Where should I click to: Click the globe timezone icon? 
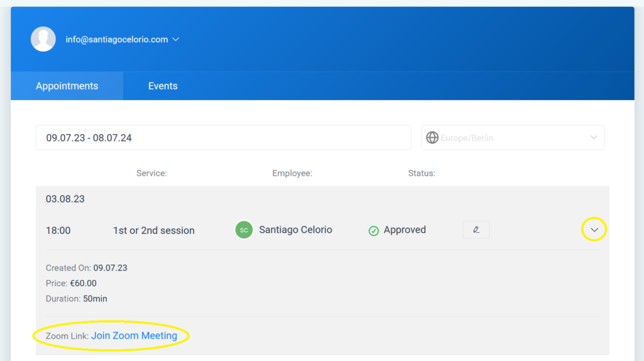[432, 138]
